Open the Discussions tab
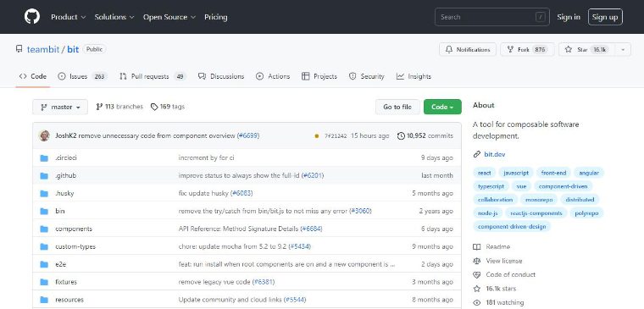 221,76
